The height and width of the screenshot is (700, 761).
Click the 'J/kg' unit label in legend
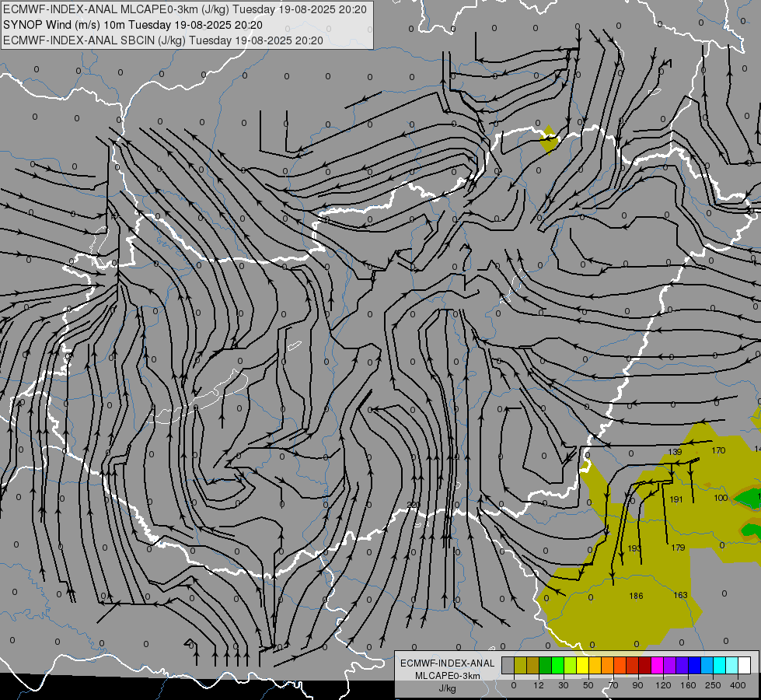448,688
